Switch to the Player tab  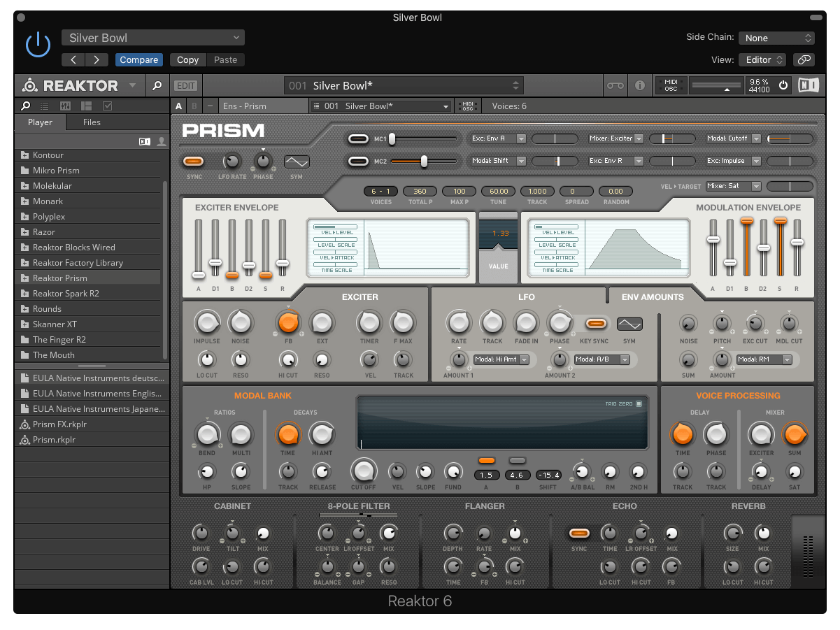click(x=40, y=122)
